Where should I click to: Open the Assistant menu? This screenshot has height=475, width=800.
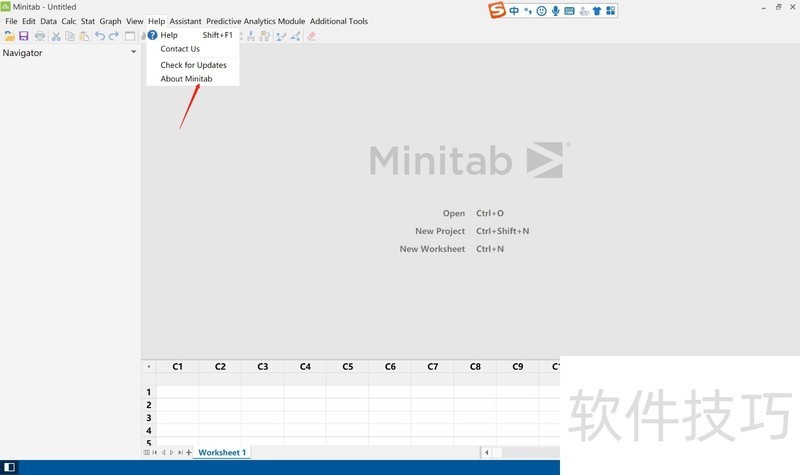[x=185, y=21]
